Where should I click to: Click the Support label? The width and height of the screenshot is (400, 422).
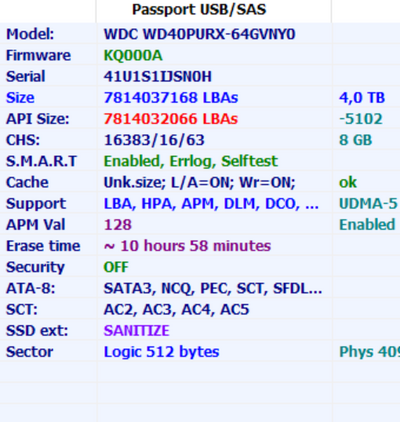(36, 203)
